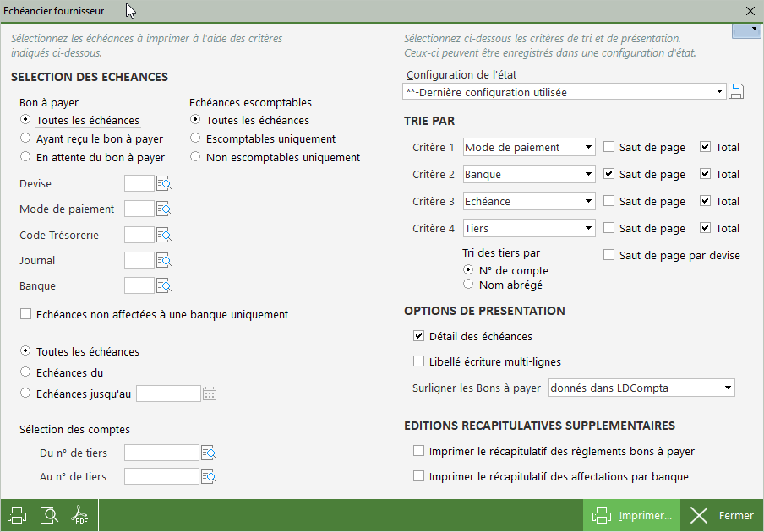
Task: Click the 'Au n° de tiers' input field
Action: 161,477
